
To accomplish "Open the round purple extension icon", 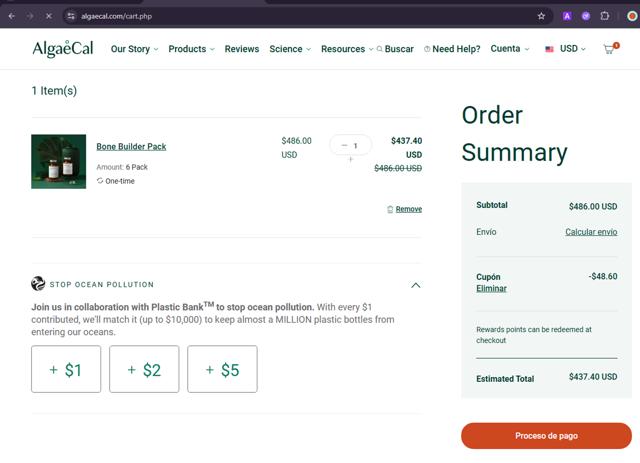I will [x=586, y=16].
